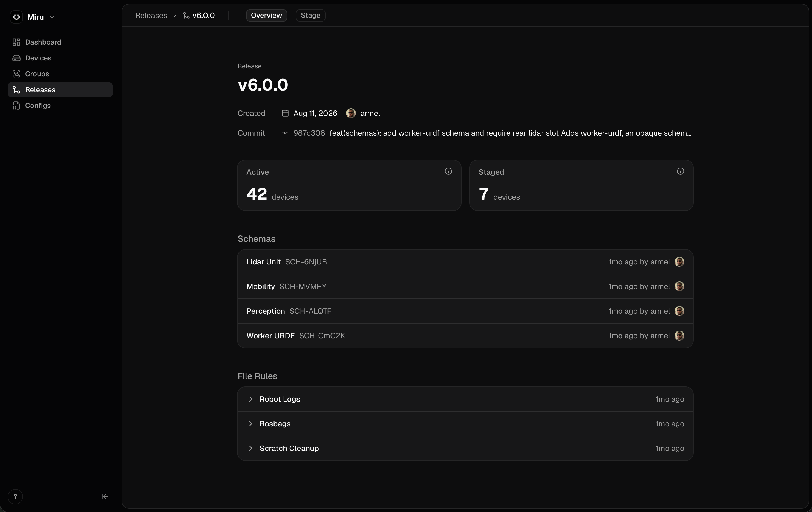The image size is (812, 512).
Task: Click armel avatar in Mobility row
Action: [x=679, y=286]
